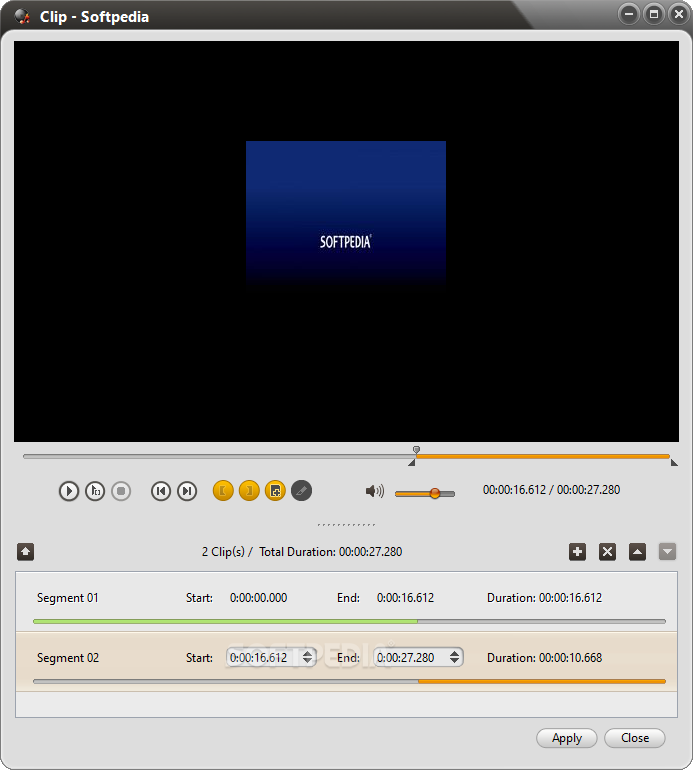The image size is (693, 770).
Task: Click the Close button
Action: [x=635, y=738]
